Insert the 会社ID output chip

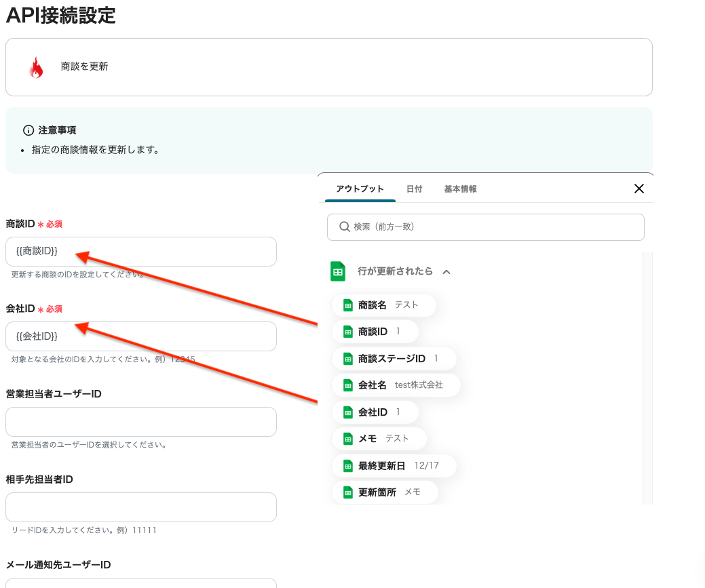[x=375, y=412]
